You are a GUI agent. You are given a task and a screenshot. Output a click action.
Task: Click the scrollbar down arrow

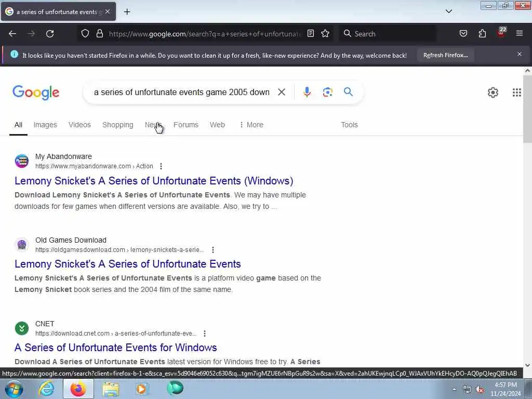pos(527,365)
